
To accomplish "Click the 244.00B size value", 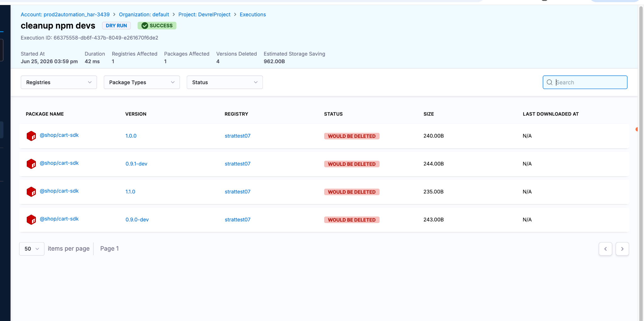I will (x=434, y=164).
